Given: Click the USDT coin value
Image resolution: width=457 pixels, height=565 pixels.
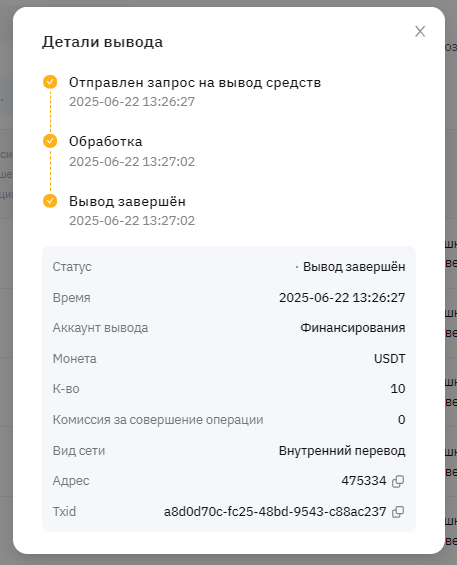Looking at the screenshot, I should tap(389, 359).
